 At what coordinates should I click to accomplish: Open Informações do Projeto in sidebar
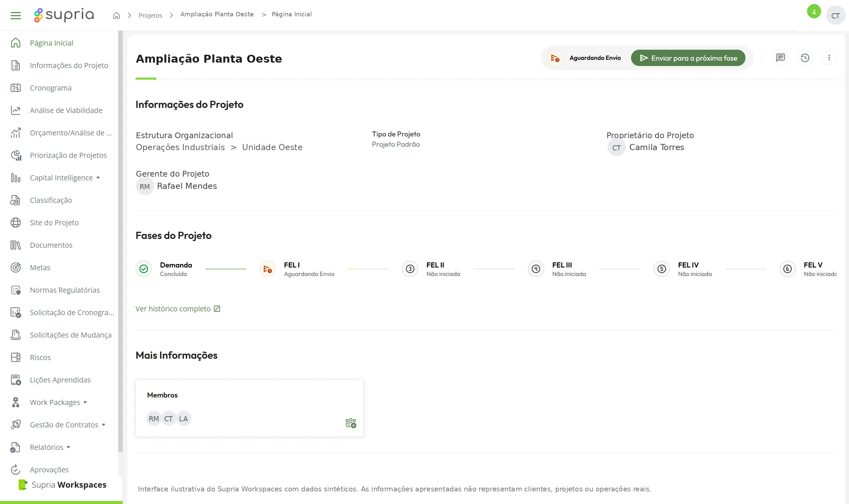click(59, 65)
